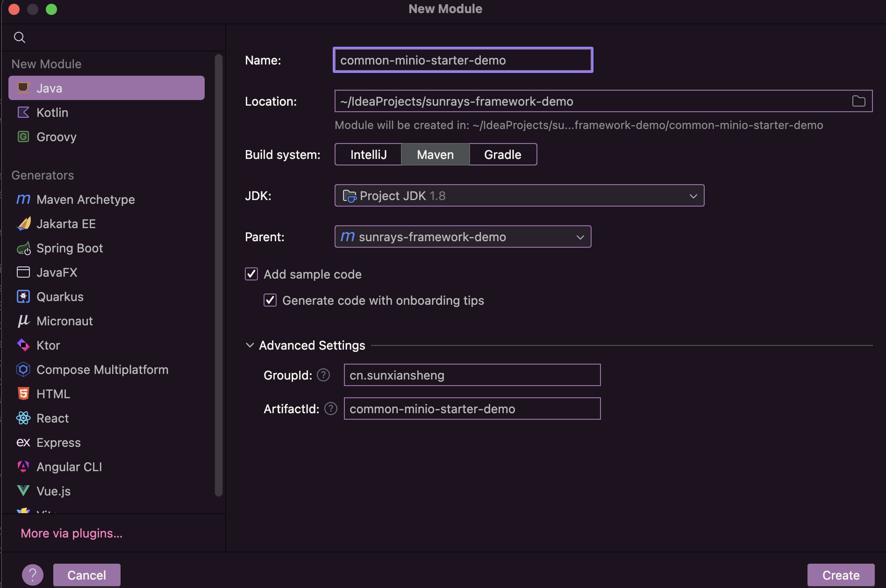Image resolution: width=886 pixels, height=588 pixels.
Task: Collapse the Advanced Settings section
Action: pos(250,345)
